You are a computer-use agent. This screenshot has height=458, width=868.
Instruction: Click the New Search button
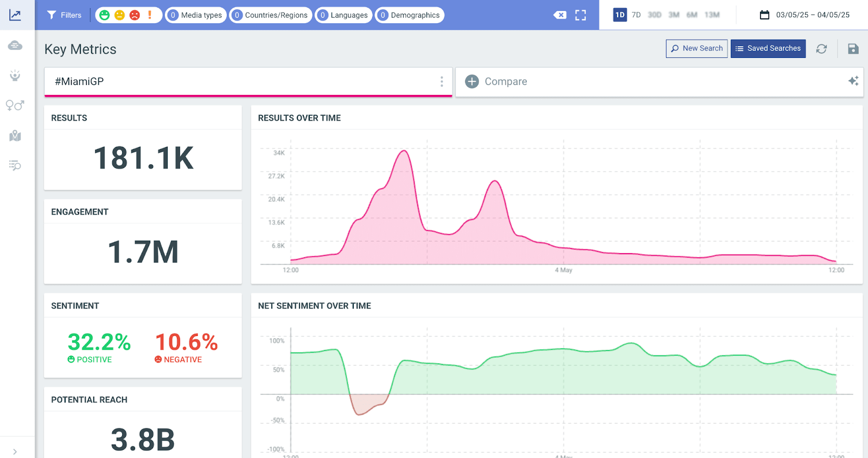(697, 49)
